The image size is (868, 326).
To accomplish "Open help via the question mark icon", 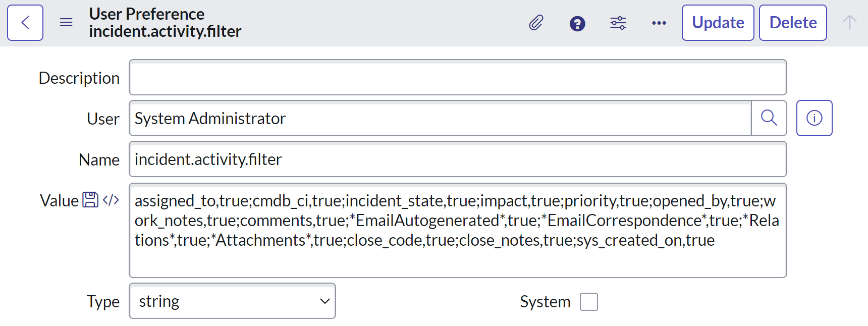I will click(x=577, y=23).
